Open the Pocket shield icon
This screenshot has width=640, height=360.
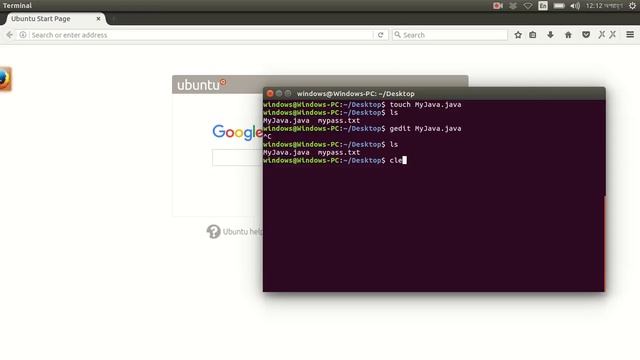click(x=586, y=35)
